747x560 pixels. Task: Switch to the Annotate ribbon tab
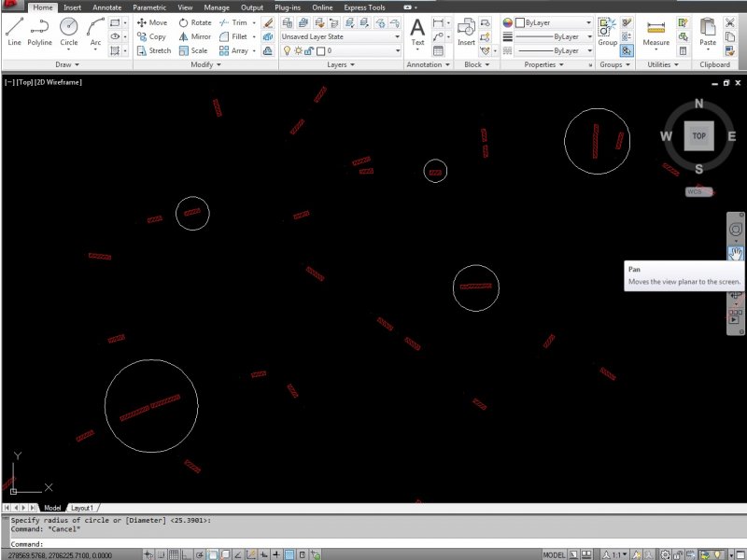pos(106,7)
